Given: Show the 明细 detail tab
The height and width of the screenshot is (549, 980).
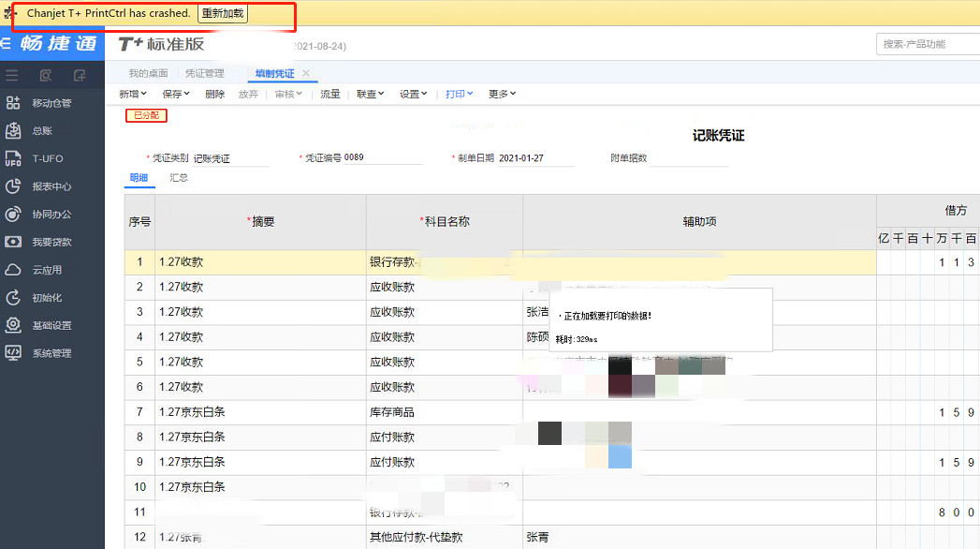Looking at the screenshot, I should 139,178.
